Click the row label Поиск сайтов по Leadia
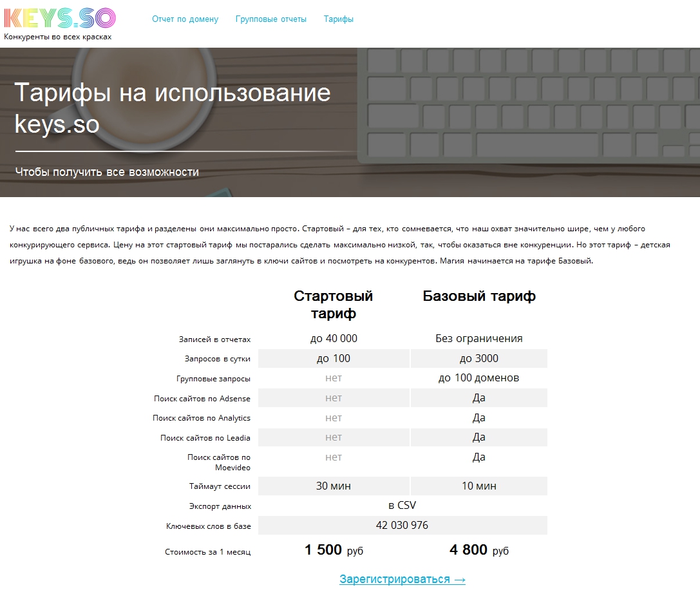The image size is (700, 601). click(205, 438)
